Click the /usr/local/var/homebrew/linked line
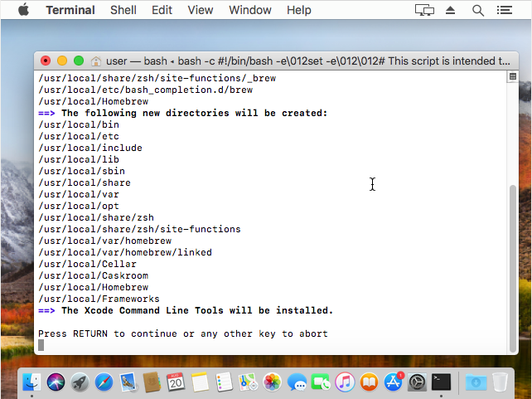The width and height of the screenshot is (532, 399). pos(125,252)
